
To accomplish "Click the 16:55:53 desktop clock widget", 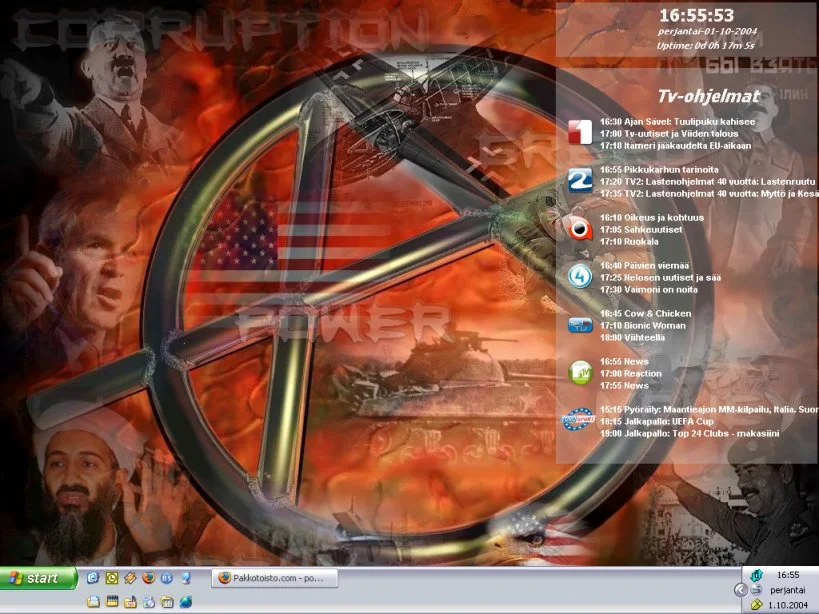I will [696, 15].
